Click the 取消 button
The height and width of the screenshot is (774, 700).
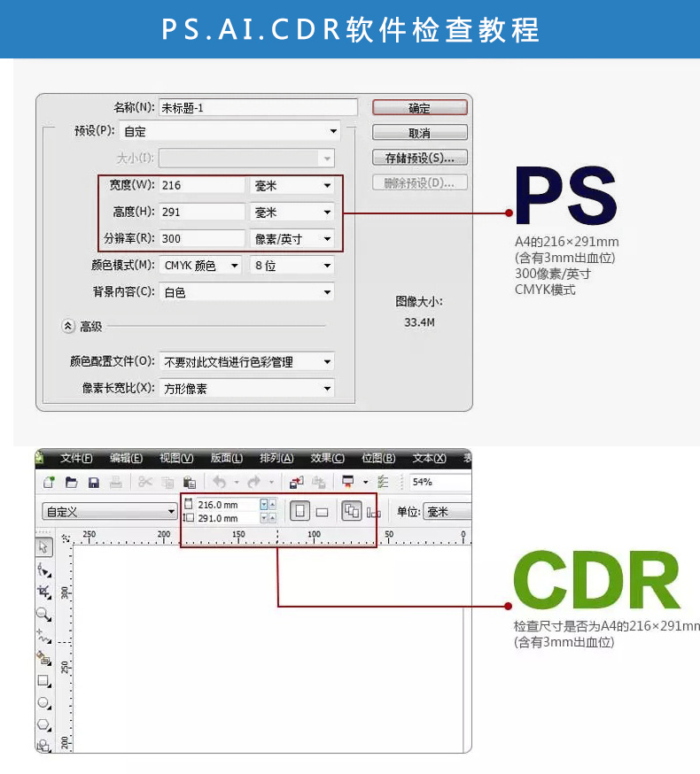(x=419, y=133)
